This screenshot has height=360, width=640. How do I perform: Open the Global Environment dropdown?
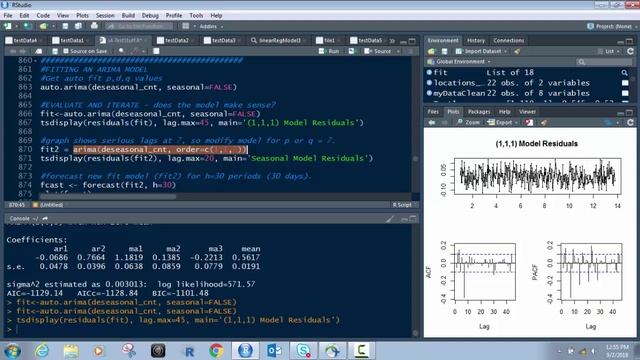[459, 62]
